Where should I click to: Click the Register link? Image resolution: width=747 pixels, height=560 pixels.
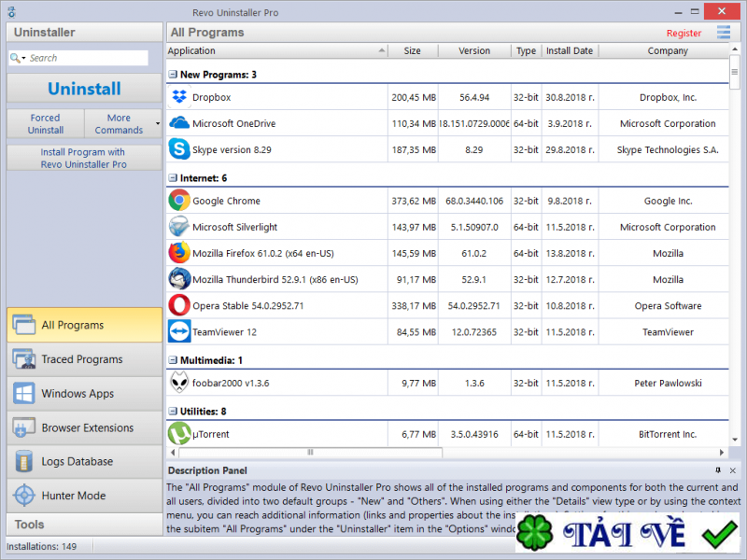684,32
